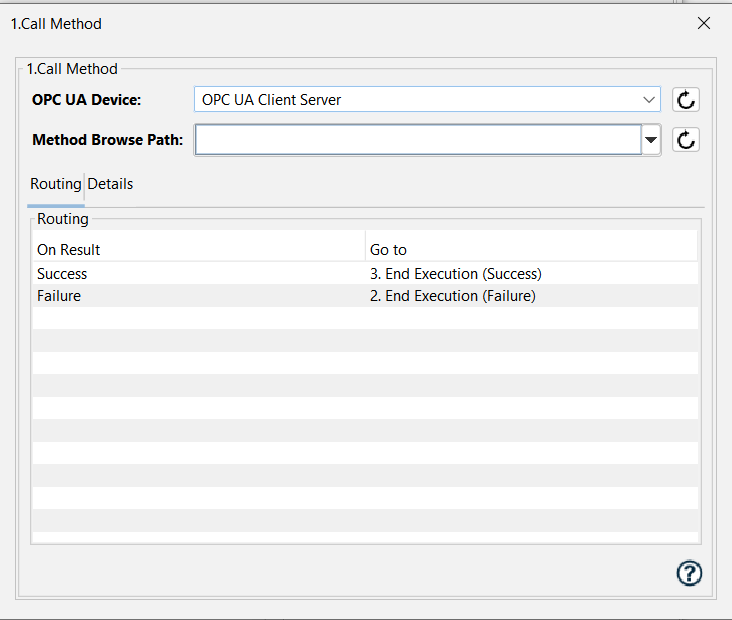The image size is (732, 620).
Task: Open the OPC UA Device dropdown
Action: [x=426, y=99]
